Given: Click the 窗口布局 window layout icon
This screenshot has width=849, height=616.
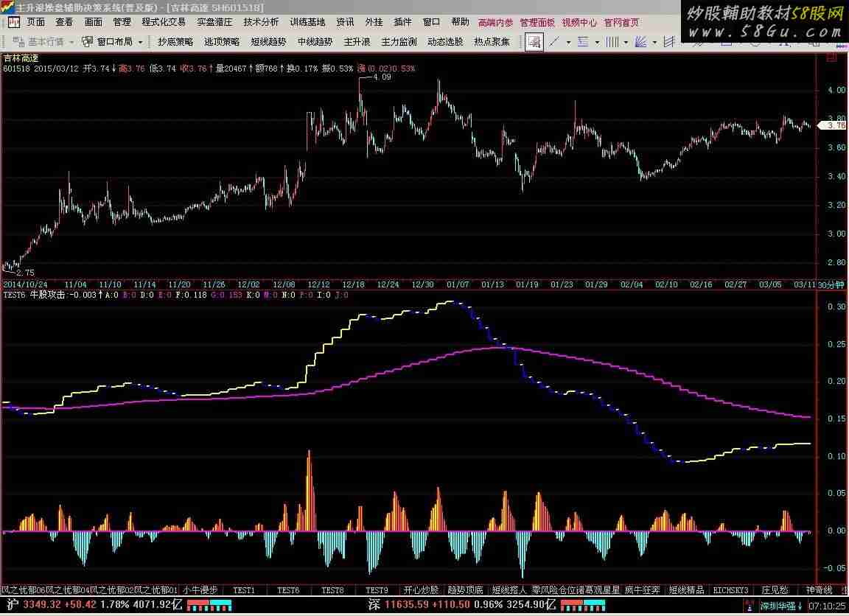Looking at the screenshot, I should point(87,42).
